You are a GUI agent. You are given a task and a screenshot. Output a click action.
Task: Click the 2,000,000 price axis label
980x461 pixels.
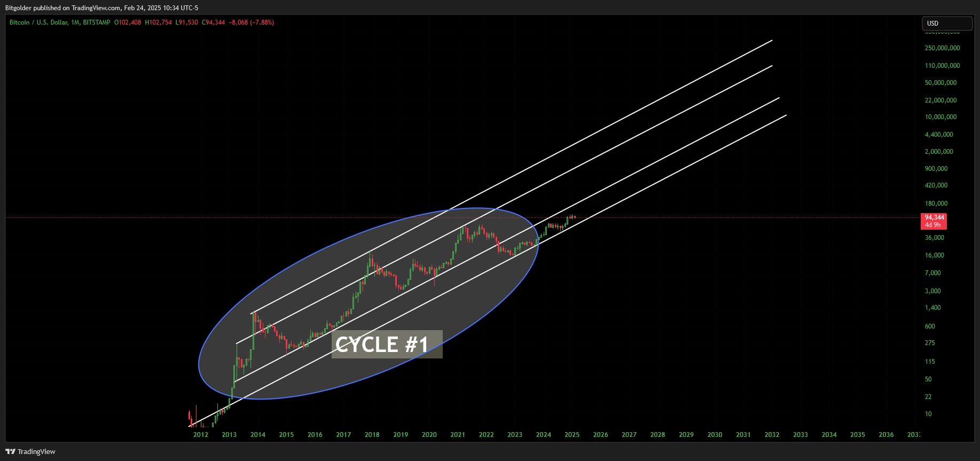point(939,152)
